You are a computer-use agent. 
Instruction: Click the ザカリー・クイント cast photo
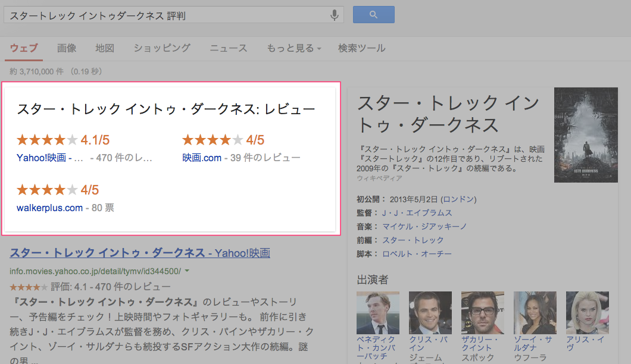[483, 312]
